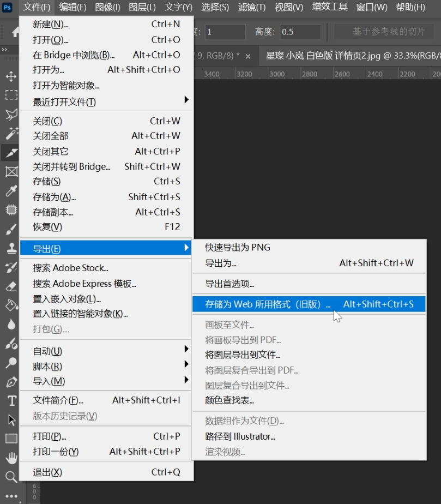The width and height of the screenshot is (441, 504).
Task: Select the horizontal Type tool
Action: [11, 401]
